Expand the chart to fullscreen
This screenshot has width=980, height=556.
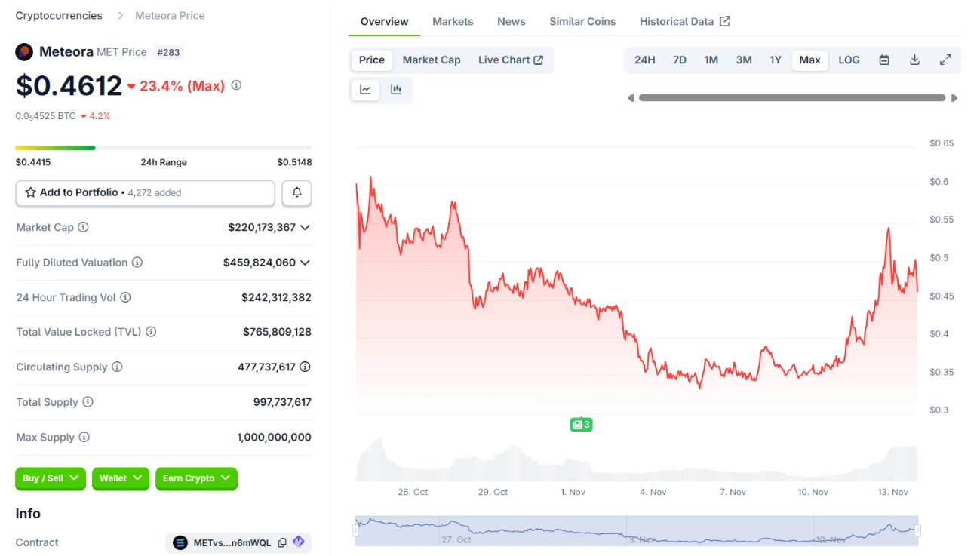945,60
